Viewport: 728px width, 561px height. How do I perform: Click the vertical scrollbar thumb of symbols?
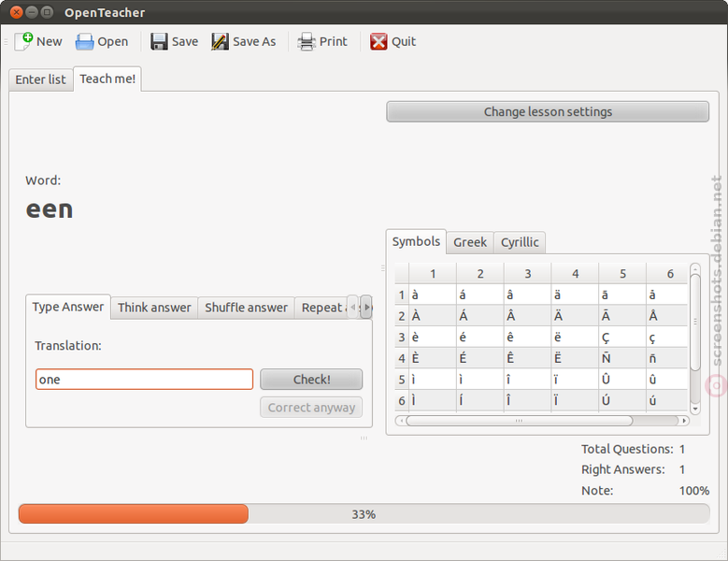tap(695, 323)
